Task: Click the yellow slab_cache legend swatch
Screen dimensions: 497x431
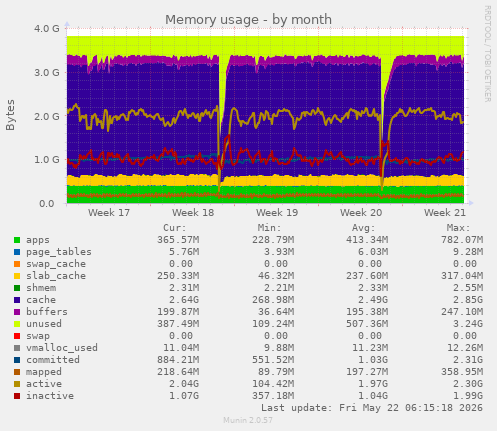Action: pos(17,276)
